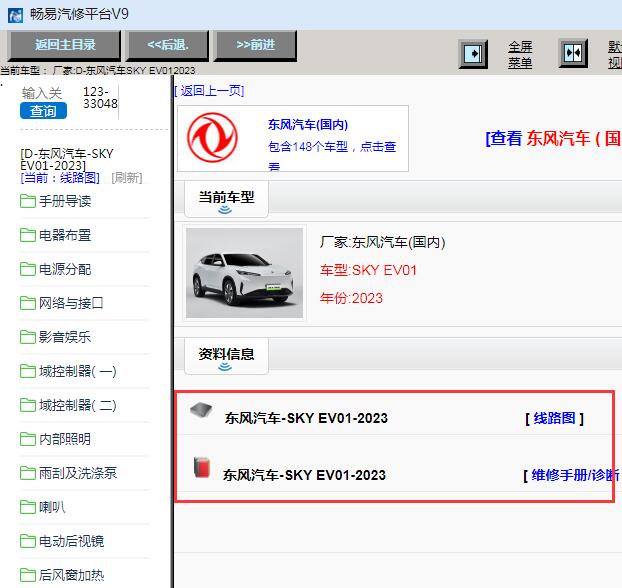Click the 畅易汽修平台V9 app icon in the title bar
Image resolution: width=622 pixels, height=588 pixels.
[15, 15]
